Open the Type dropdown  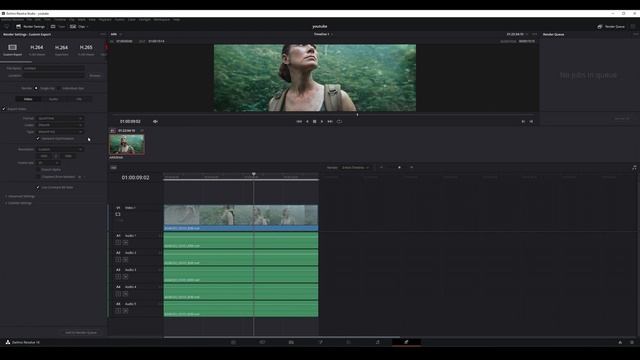point(60,132)
